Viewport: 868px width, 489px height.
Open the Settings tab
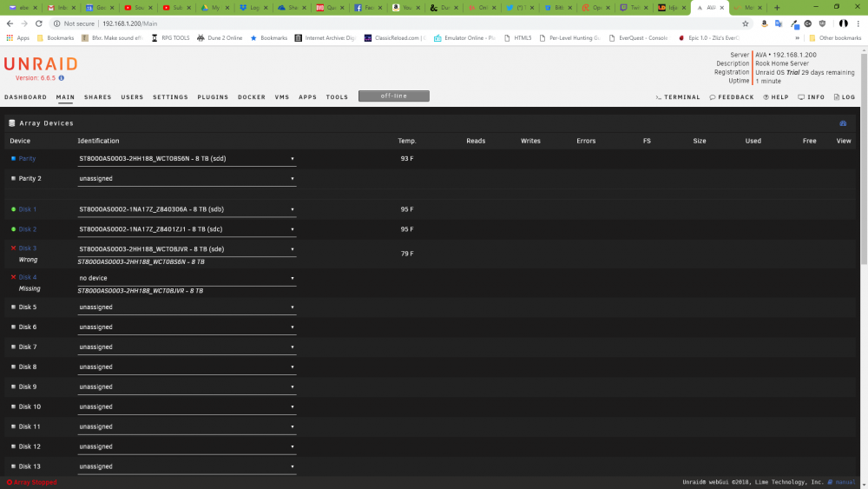click(x=170, y=97)
